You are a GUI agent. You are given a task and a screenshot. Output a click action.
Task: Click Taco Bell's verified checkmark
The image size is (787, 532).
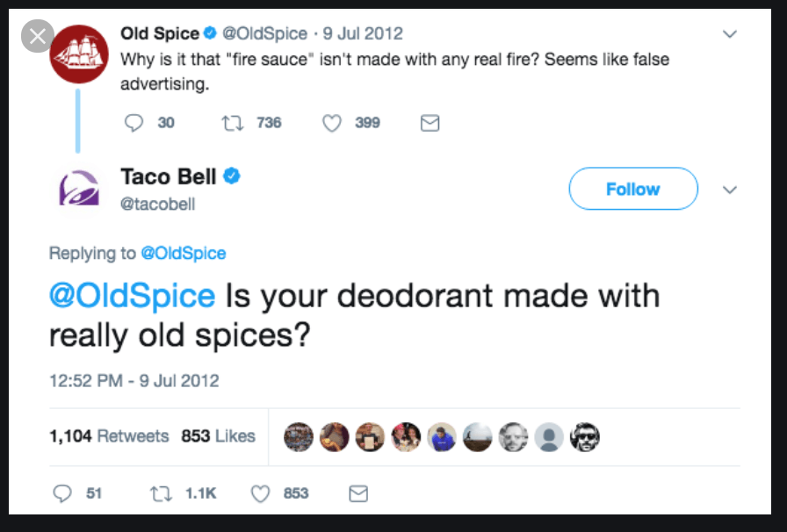(231, 176)
